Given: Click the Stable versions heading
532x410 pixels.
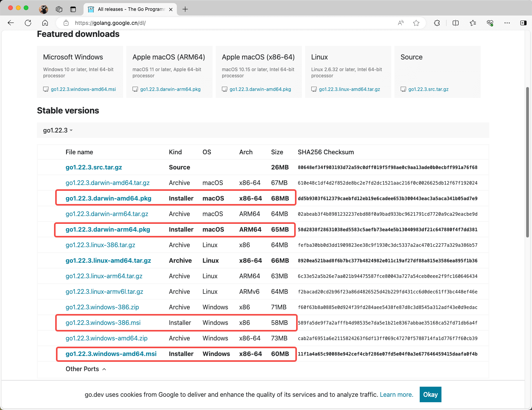Looking at the screenshot, I should (68, 110).
